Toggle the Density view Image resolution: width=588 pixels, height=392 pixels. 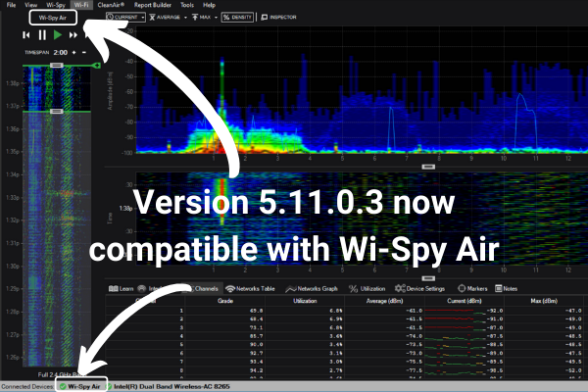237,18
